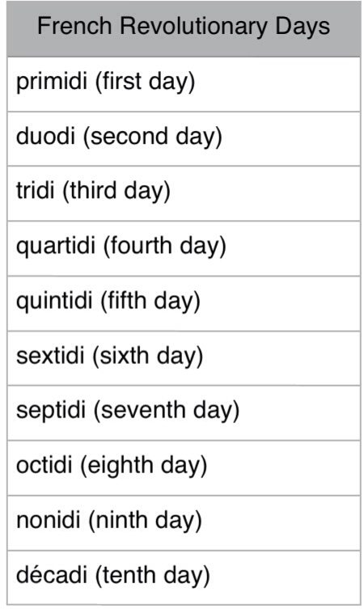
Task: Click the '(third day)' text
Action: tap(116, 192)
